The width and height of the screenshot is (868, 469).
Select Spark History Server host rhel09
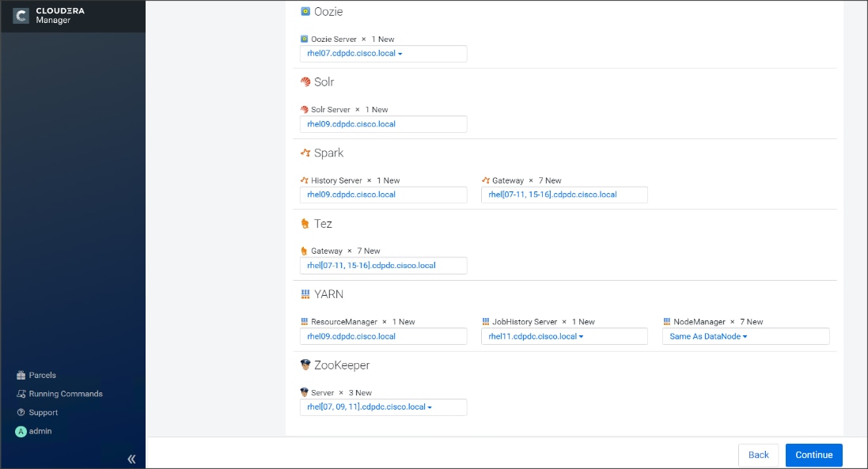[351, 195]
